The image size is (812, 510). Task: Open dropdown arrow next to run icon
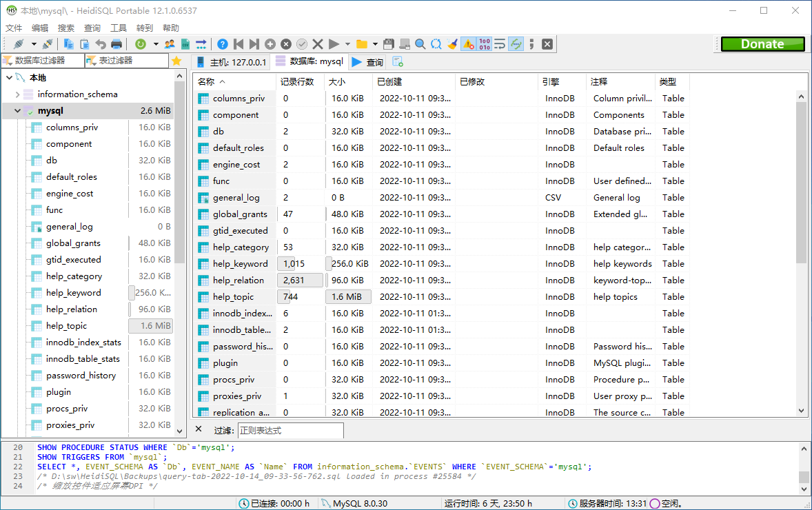(x=347, y=44)
